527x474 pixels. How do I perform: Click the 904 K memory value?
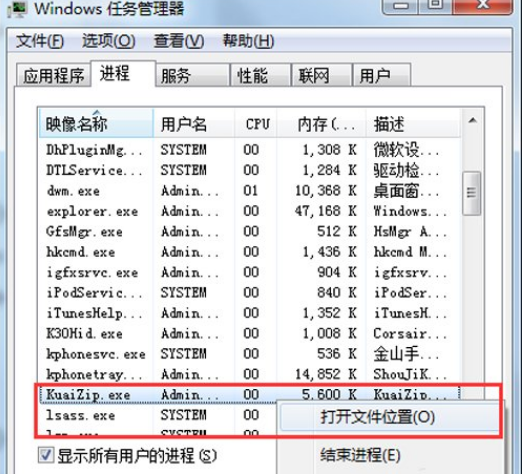337,273
